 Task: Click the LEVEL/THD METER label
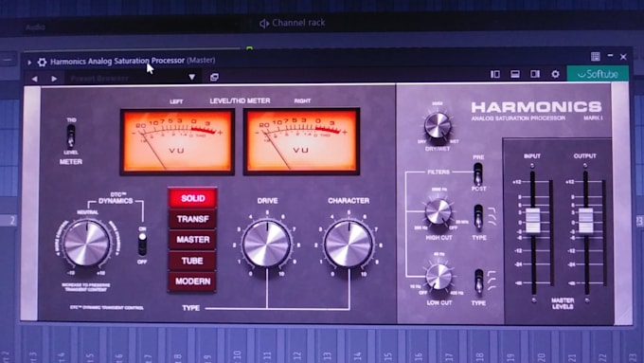click(240, 100)
